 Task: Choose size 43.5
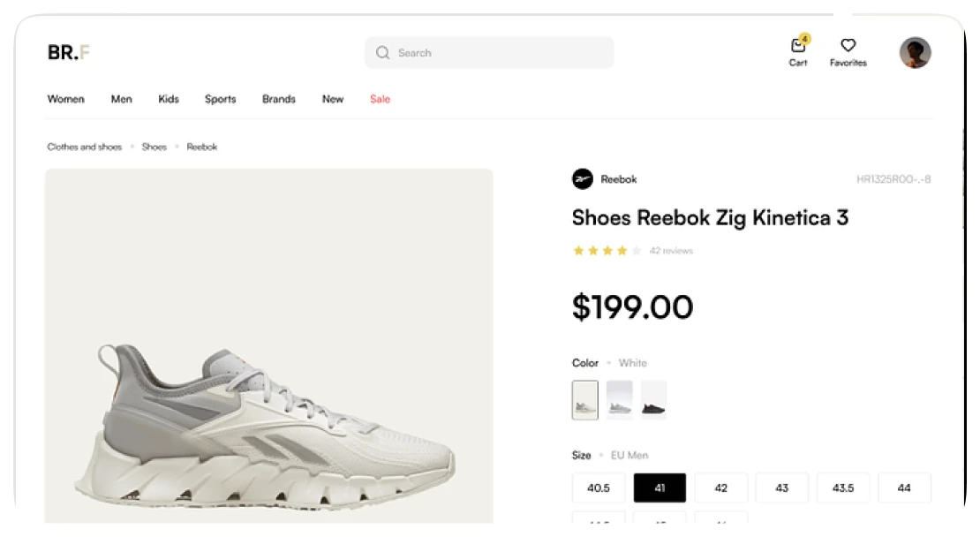tap(843, 488)
